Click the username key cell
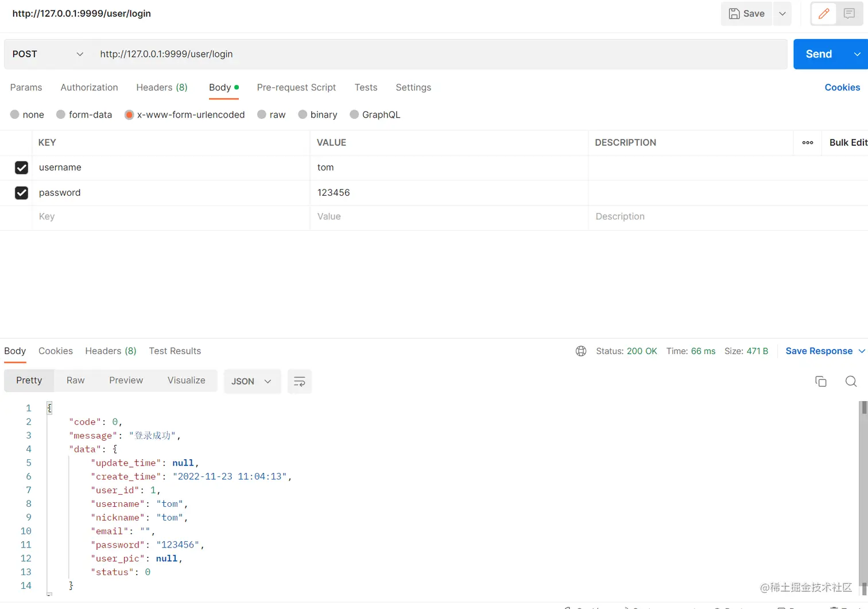Viewport: 868px width, 609px height. tap(170, 168)
